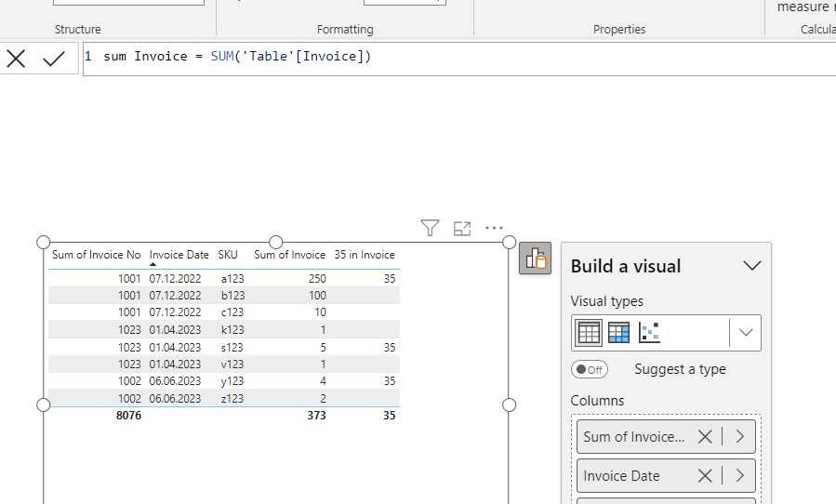Viewport: 836px width, 504px height.
Task: Sort by Sum of Invoice No column
Action: pyautogui.click(x=96, y=255)
